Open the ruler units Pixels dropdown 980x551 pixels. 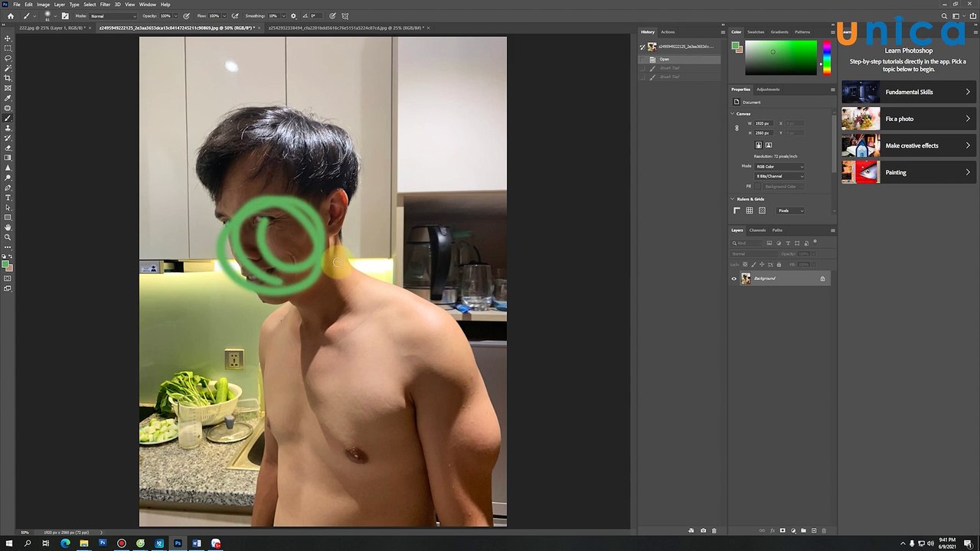[790, 210]
